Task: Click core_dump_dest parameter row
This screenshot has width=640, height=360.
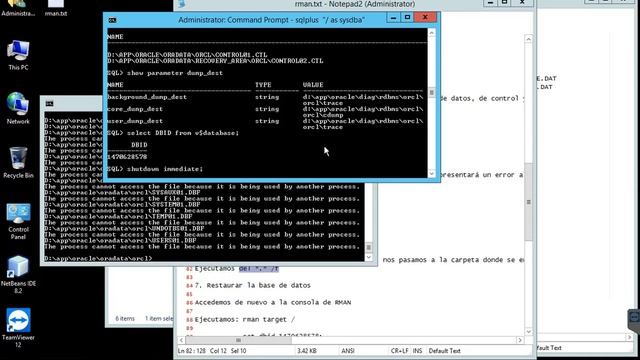Action: coord(265,112)
